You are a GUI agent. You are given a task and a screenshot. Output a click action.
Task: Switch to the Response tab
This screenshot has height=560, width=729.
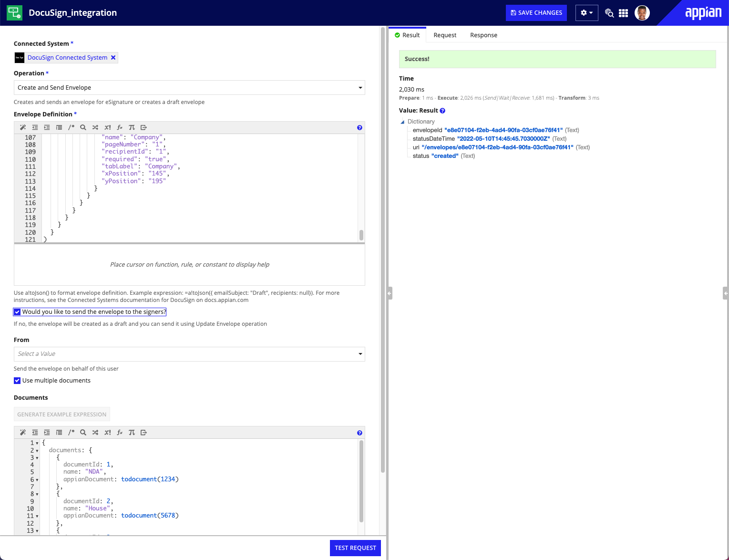(483, 35)
